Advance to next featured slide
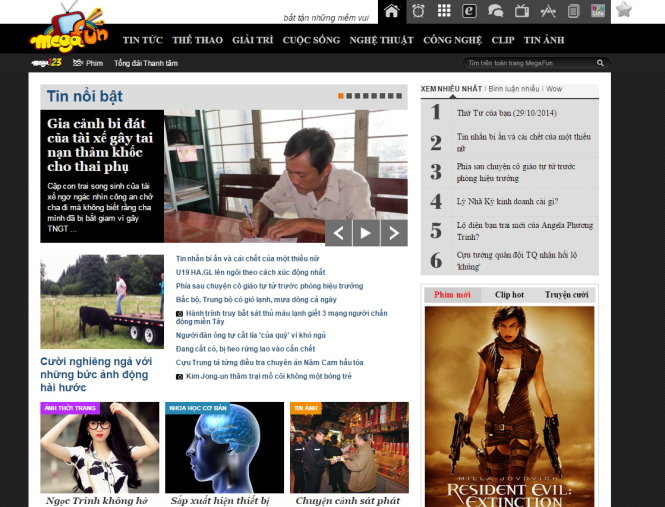 click(x=394, y=233)
